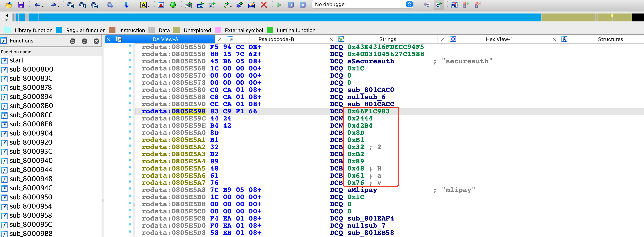The image size is (644, 237).
Task: Expand the yellow A text style dropdown
Action: pyautogui.click(x=149, y=6)
